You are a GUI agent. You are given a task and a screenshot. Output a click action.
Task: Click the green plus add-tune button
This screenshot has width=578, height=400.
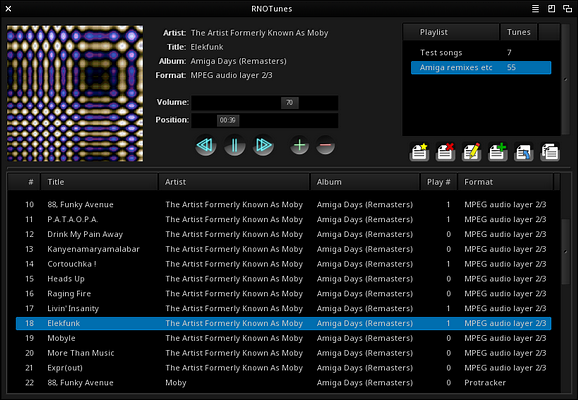pos(299,145)
